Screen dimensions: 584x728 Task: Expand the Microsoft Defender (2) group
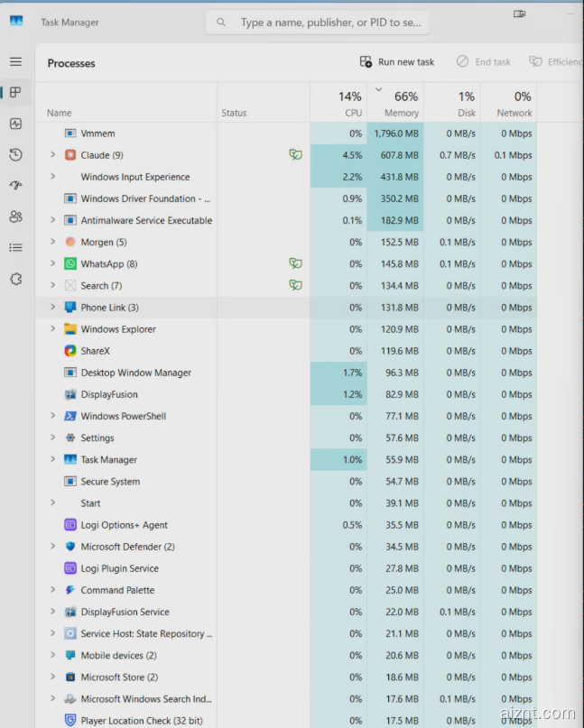tap(52, 546)
